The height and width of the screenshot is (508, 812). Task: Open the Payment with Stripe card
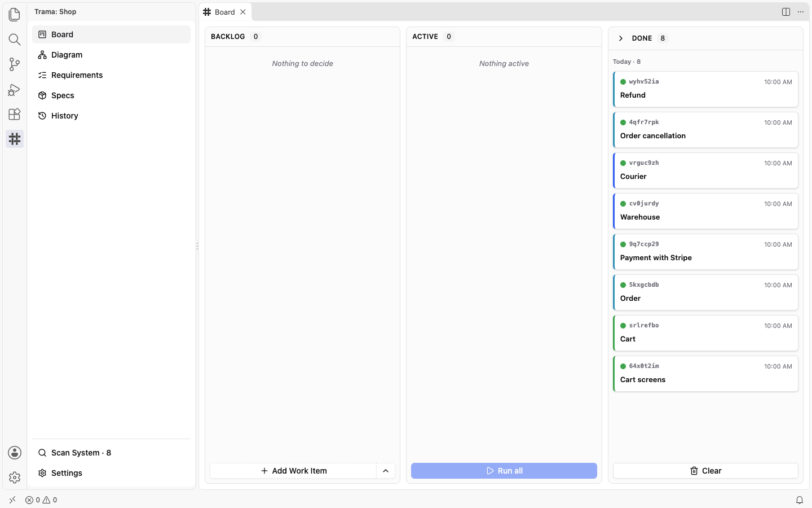click(x=705, y=252)
